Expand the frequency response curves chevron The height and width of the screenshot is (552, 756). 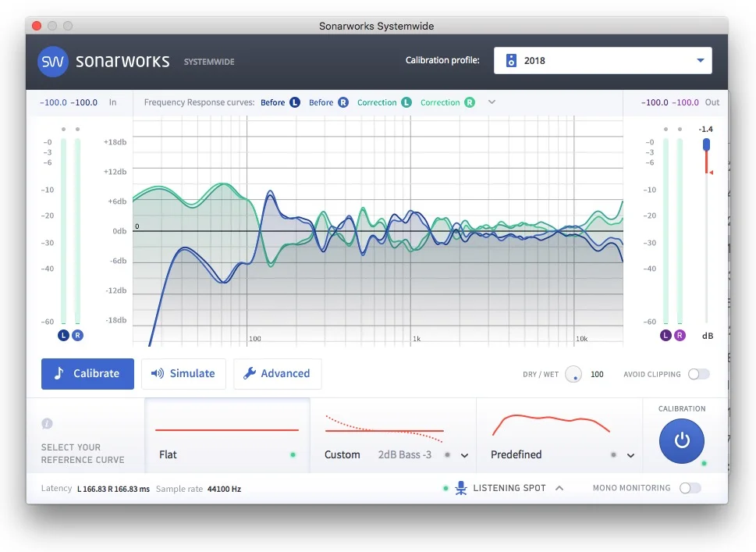point(492,101)
